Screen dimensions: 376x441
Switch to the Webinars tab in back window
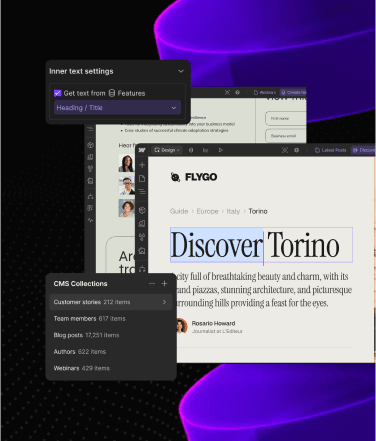tap(265, 92)
